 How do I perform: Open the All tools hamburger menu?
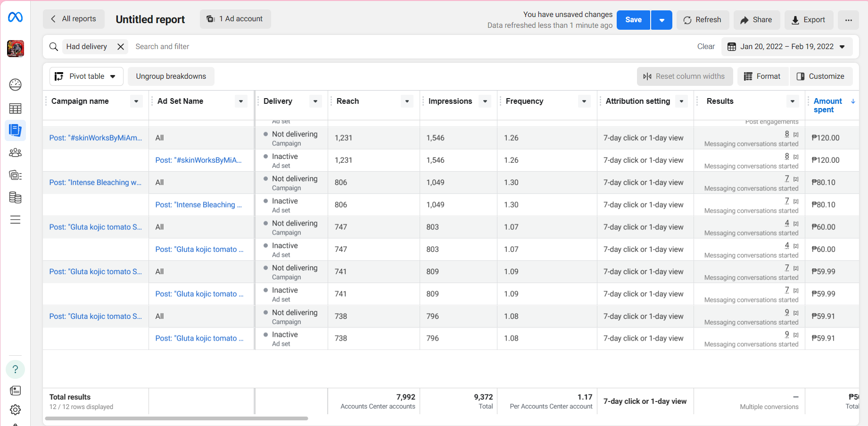click(15, 220)
